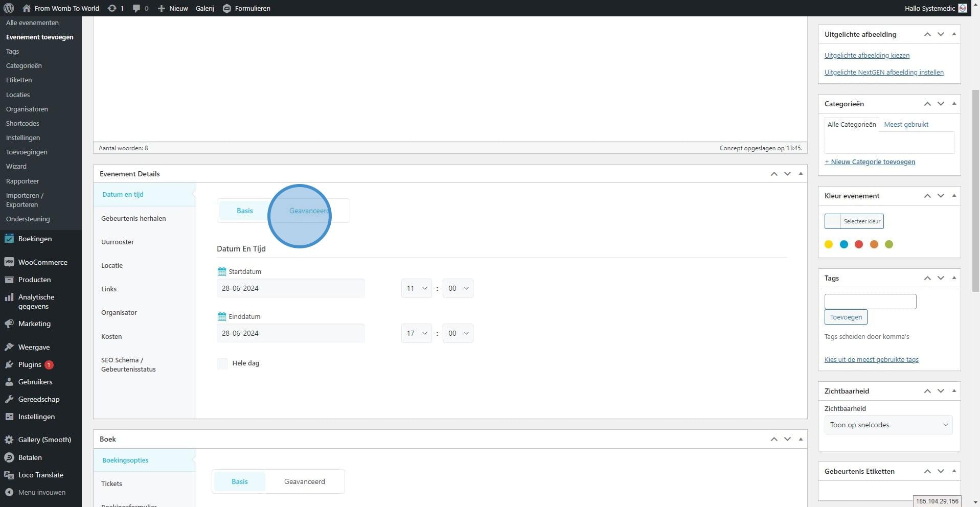Collapse the Evenement Details panel
The image size is (980, 507).
801,174
